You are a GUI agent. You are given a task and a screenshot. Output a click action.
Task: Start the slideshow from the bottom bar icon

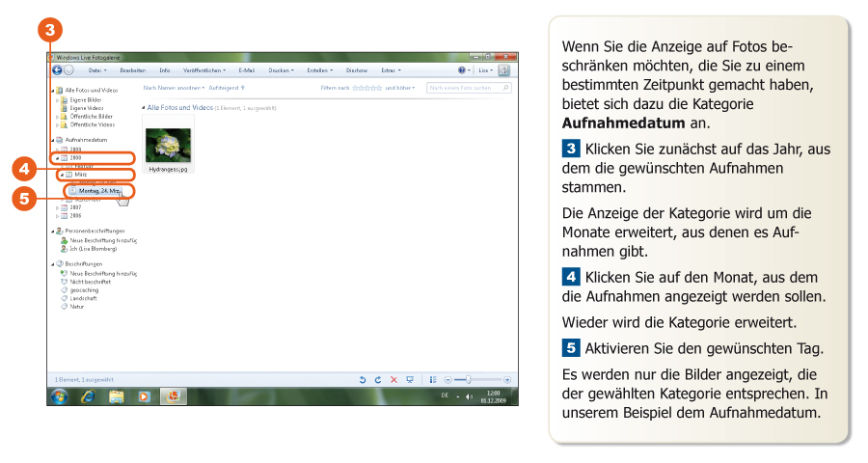click(x=410, y=380)
